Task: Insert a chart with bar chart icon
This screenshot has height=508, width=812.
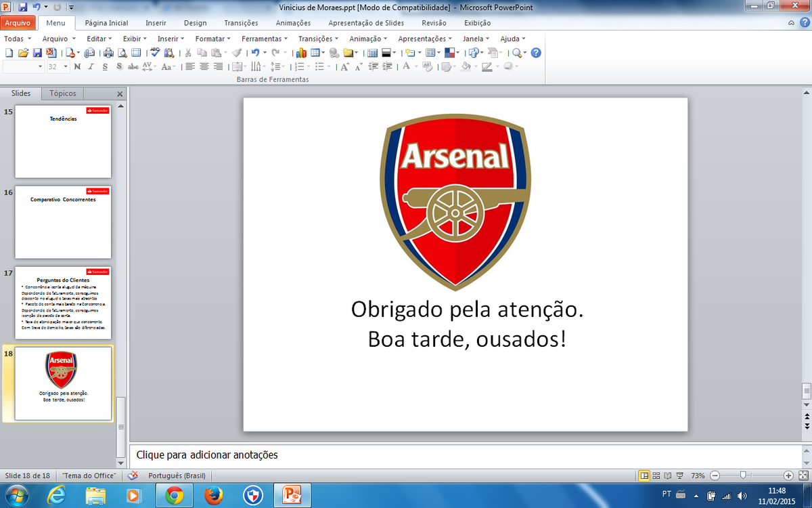Action: 301,53
